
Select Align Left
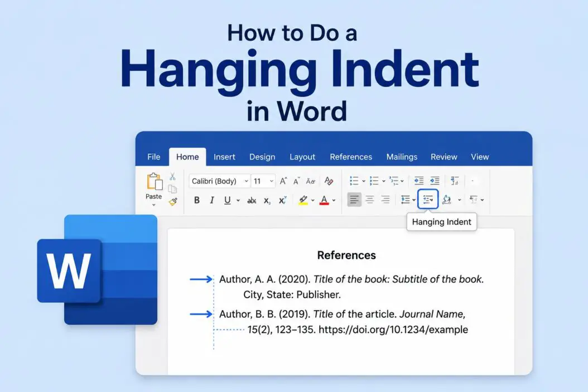coord(354,200)
